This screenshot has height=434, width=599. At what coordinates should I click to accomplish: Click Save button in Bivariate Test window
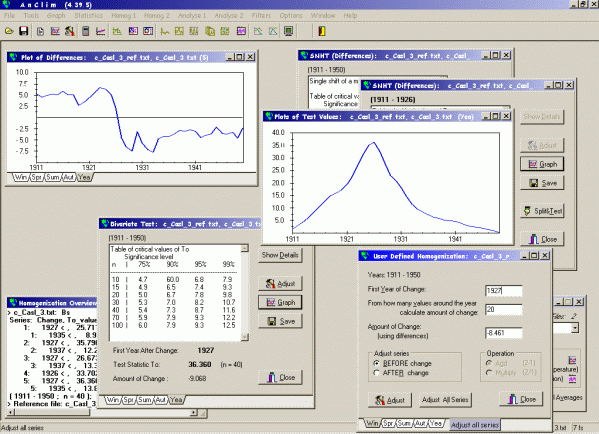tap(280, 321)
